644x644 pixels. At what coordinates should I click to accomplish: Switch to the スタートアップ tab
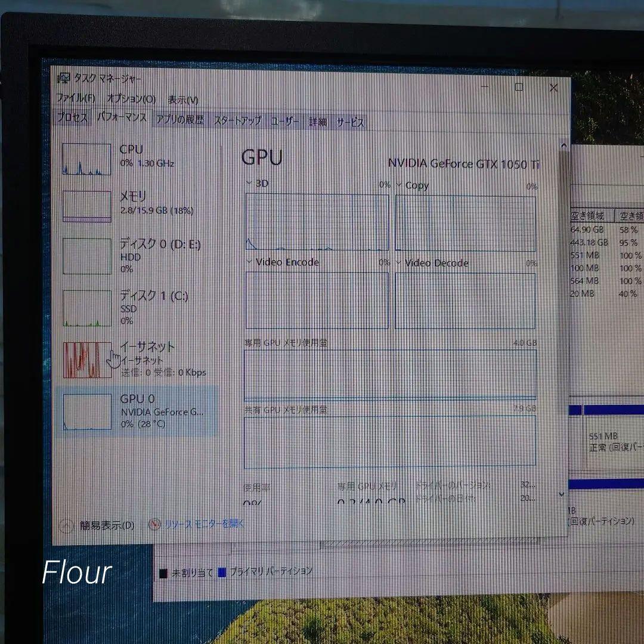tap(237, 119)
